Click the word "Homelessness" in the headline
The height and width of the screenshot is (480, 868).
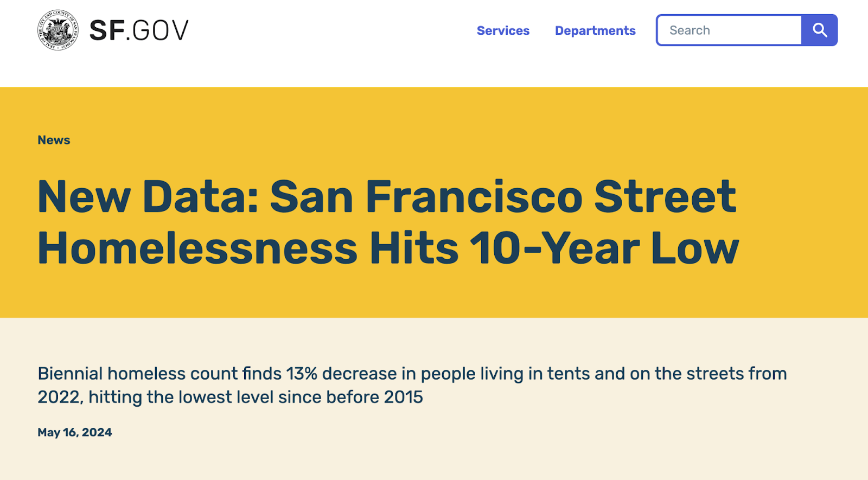197,248
